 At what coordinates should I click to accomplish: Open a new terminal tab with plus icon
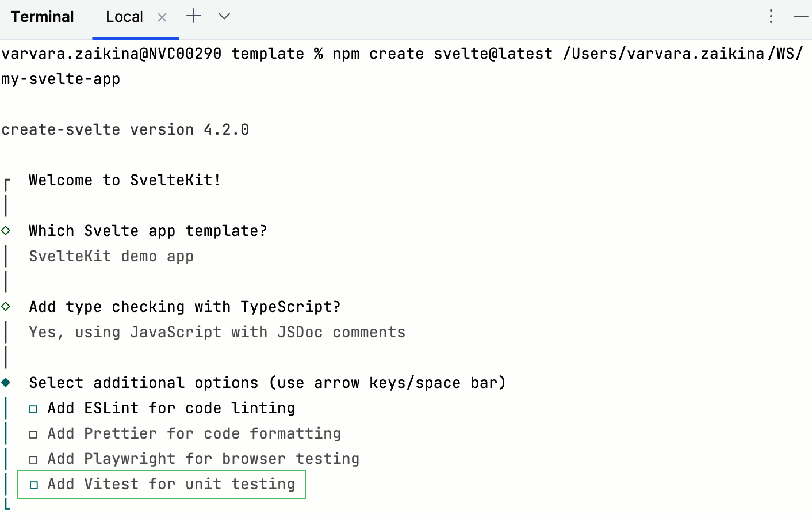point(194,16)
